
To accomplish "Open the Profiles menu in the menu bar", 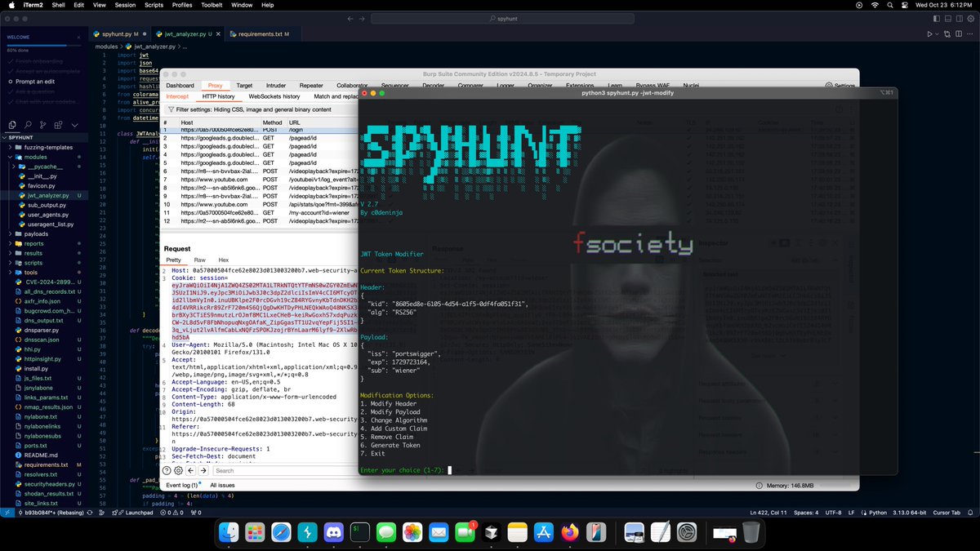I will (x=182, y=5).
